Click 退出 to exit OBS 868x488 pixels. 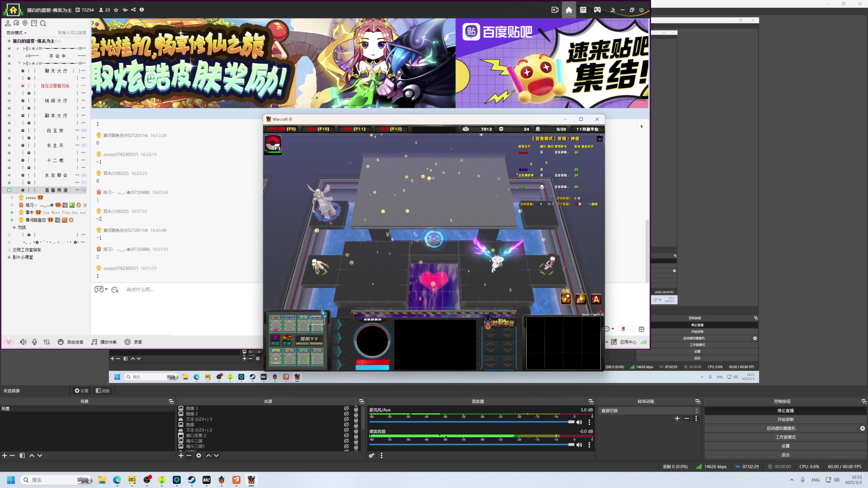[785, 455]
